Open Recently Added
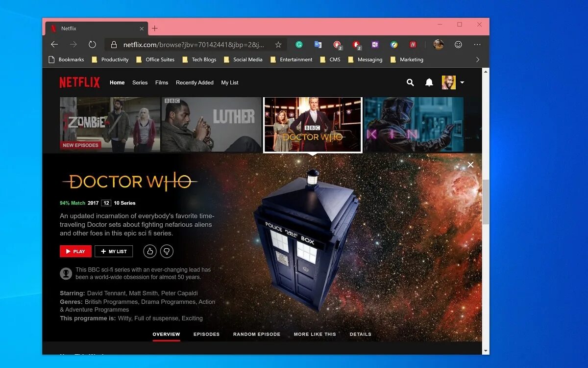 tap(195, 83)
